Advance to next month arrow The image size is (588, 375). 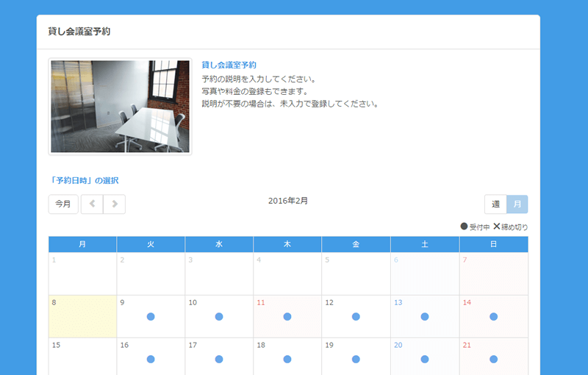[x=115, y=204]
